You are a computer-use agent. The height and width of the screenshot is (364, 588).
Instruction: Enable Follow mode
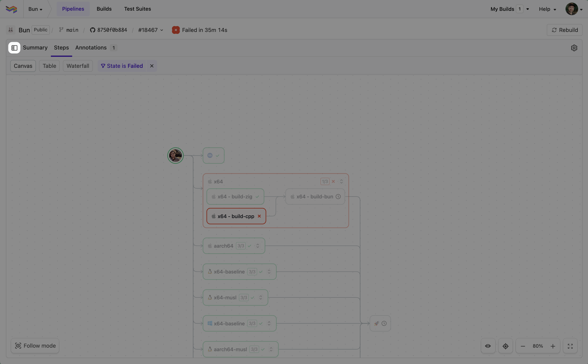click(35, 345)
